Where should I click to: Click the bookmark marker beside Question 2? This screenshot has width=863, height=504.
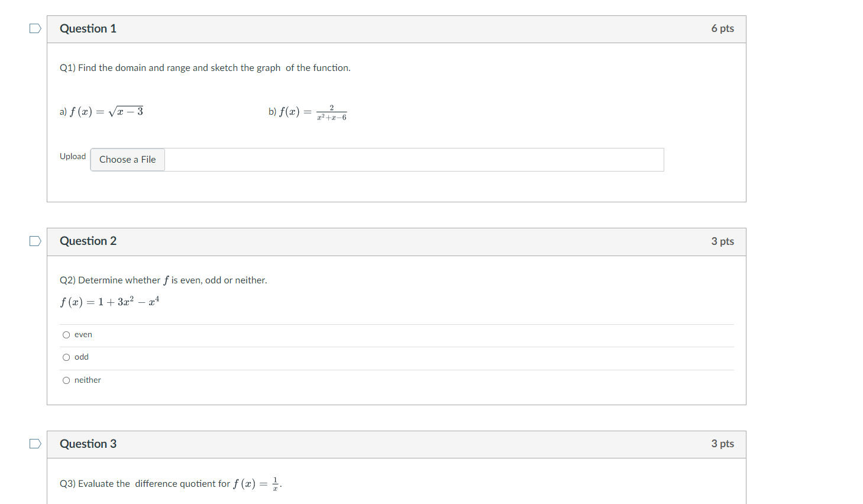pyautogui.click(x=35, y=240)
